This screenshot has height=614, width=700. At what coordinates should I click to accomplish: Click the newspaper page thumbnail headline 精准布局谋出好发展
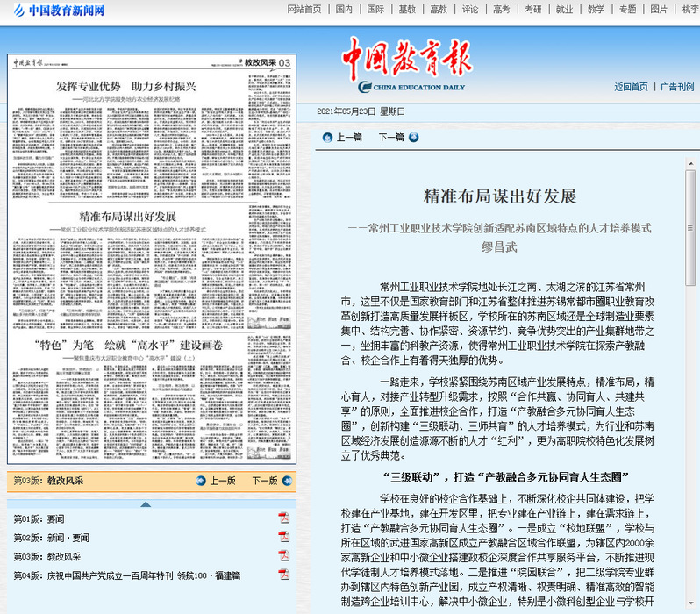(128, 217)
